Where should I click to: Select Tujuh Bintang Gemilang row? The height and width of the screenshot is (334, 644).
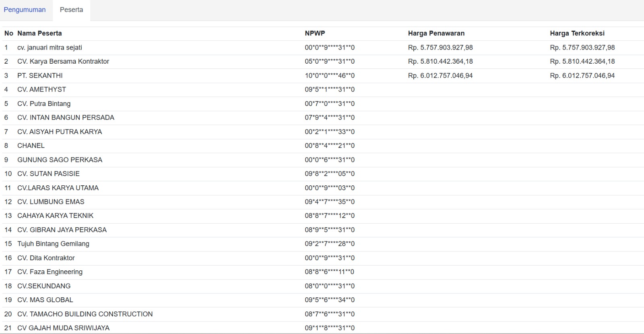click(x=322, y=244)
